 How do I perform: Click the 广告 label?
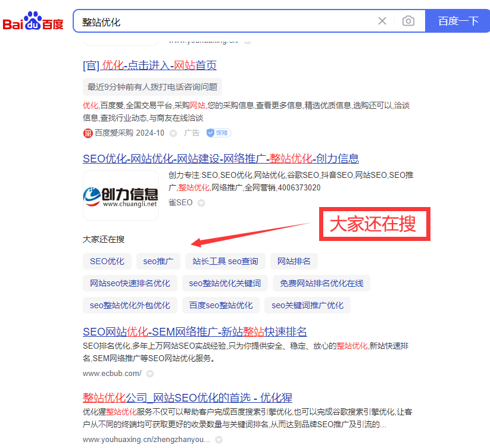[x=192, y=133]
